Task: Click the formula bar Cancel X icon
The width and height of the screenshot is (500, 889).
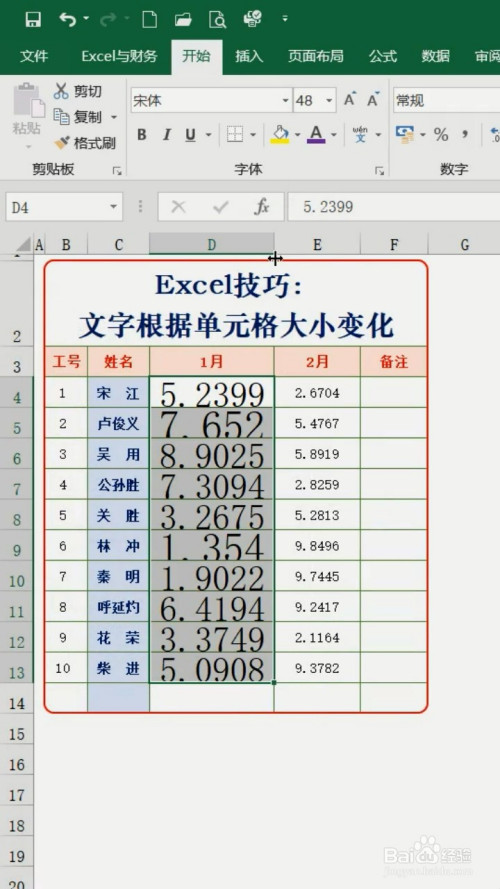Action: (178, 207)
